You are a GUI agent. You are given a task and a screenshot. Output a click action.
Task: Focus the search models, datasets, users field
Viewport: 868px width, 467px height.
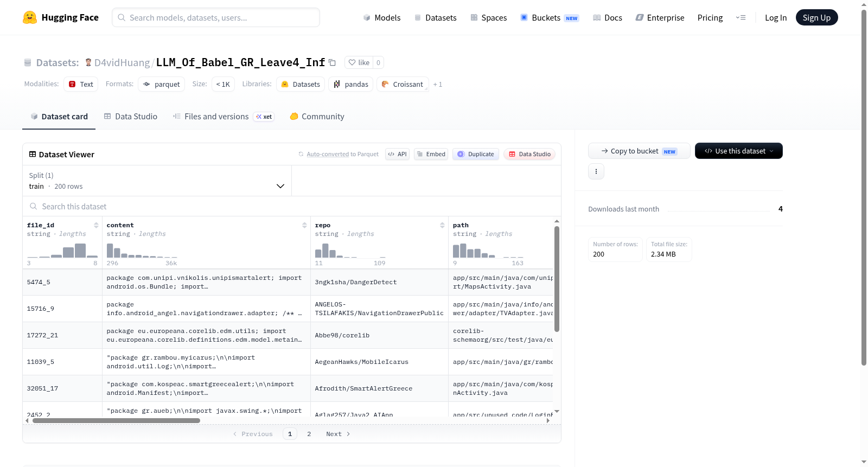[x=216, y=17]
